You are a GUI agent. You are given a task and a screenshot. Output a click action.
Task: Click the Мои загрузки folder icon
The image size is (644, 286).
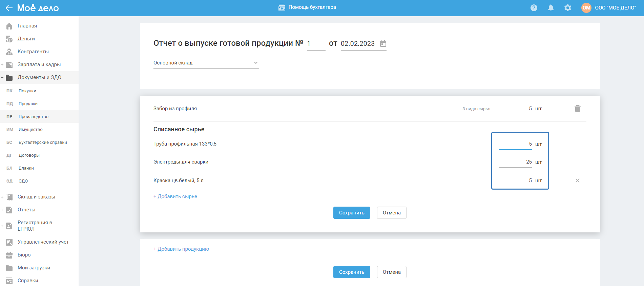pos(9,268)
